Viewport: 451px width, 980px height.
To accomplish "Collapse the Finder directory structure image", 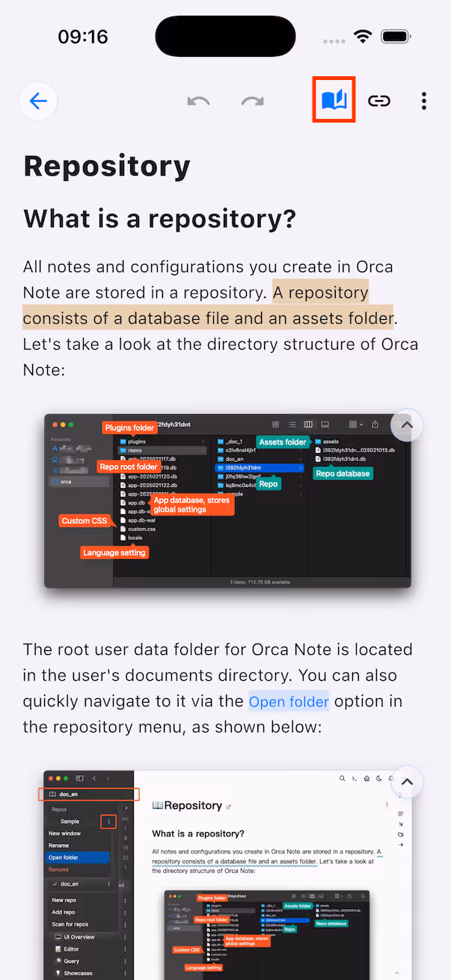I will pyautogui.click(x=407, y=424).
